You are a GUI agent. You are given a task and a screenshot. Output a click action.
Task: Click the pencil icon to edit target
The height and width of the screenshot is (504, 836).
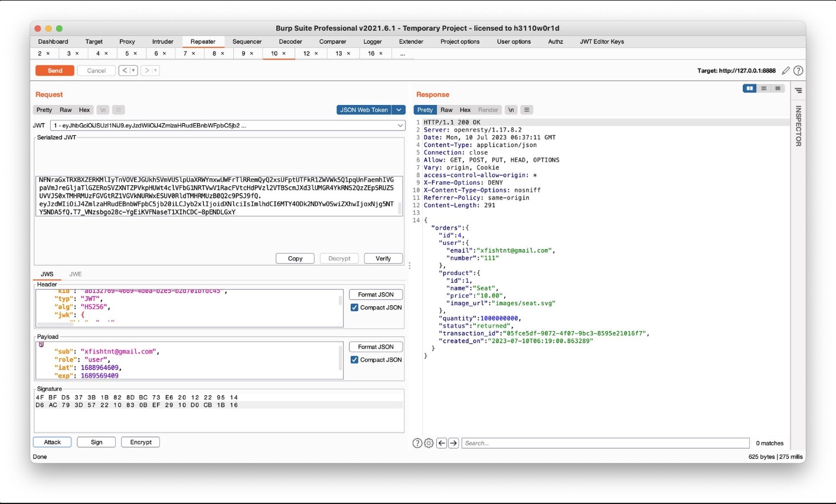786,71
